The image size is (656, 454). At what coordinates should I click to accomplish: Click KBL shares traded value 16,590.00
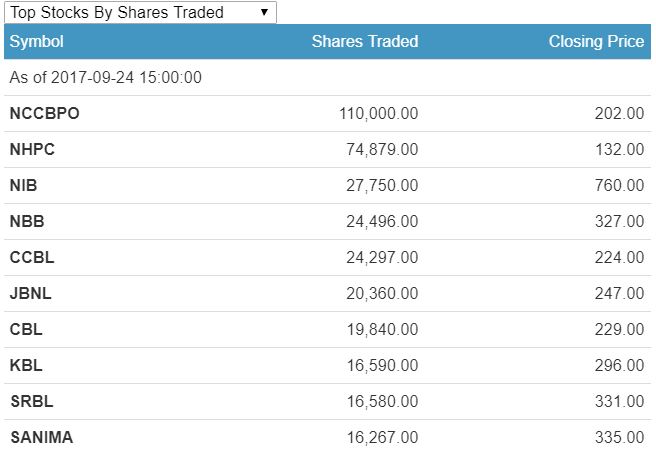coord(383,365)
